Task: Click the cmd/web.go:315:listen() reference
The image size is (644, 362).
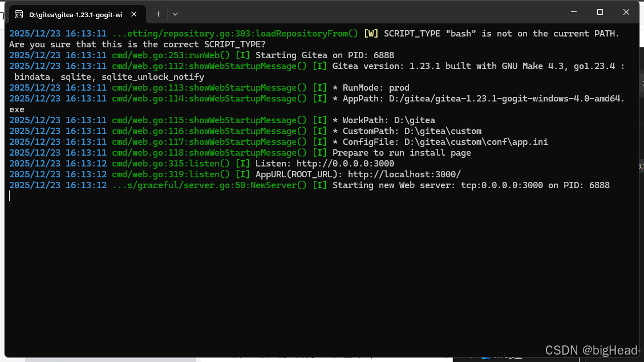Action: pyautogui.click(x=171, y=164)
